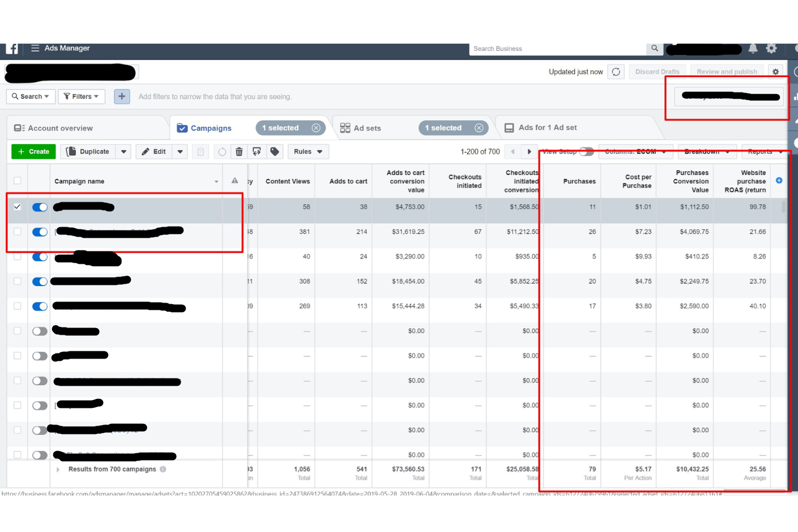Open the Facebook logo home link
This screenshot has width=798, height=532.
click(x=12, y=49)
